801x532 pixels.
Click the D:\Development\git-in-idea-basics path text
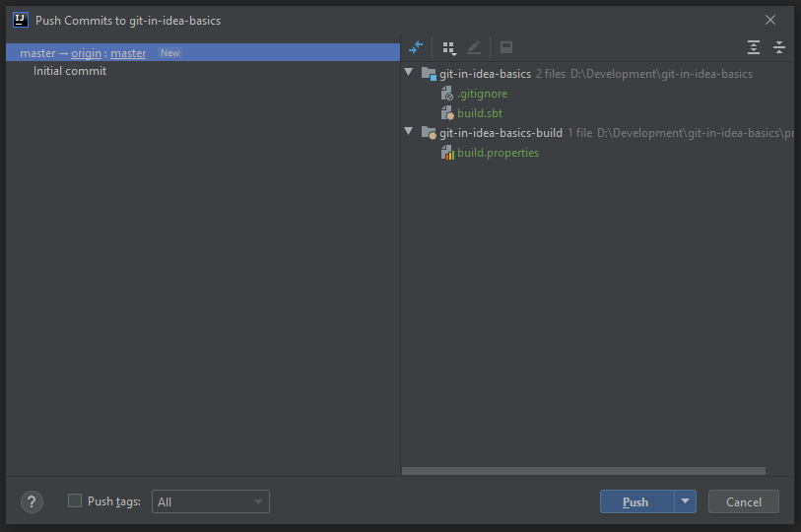coord(661,74)
